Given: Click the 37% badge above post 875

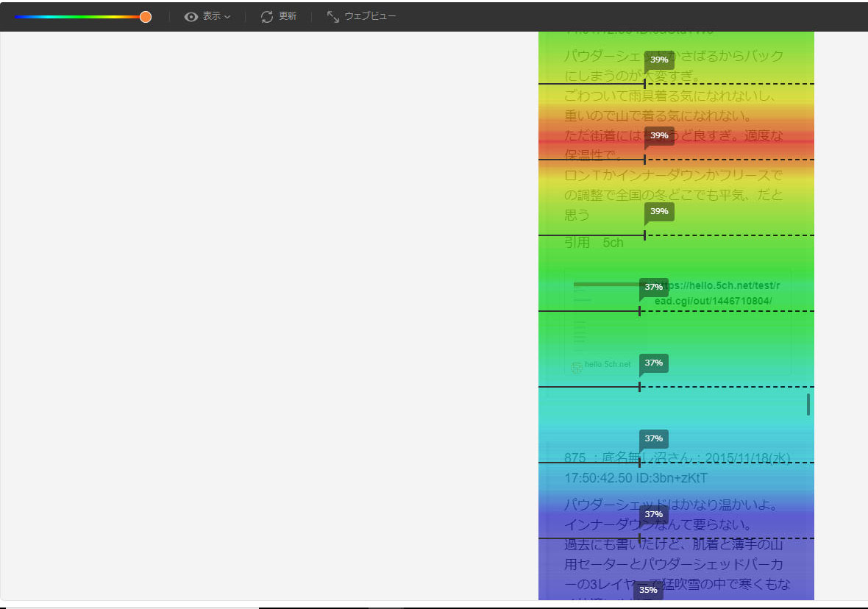Looking at the screenshot, I should click(x=653, y=438).
